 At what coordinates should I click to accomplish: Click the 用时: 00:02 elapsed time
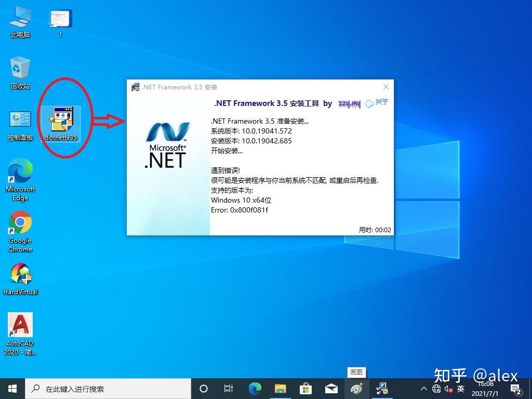click(375, 230)
